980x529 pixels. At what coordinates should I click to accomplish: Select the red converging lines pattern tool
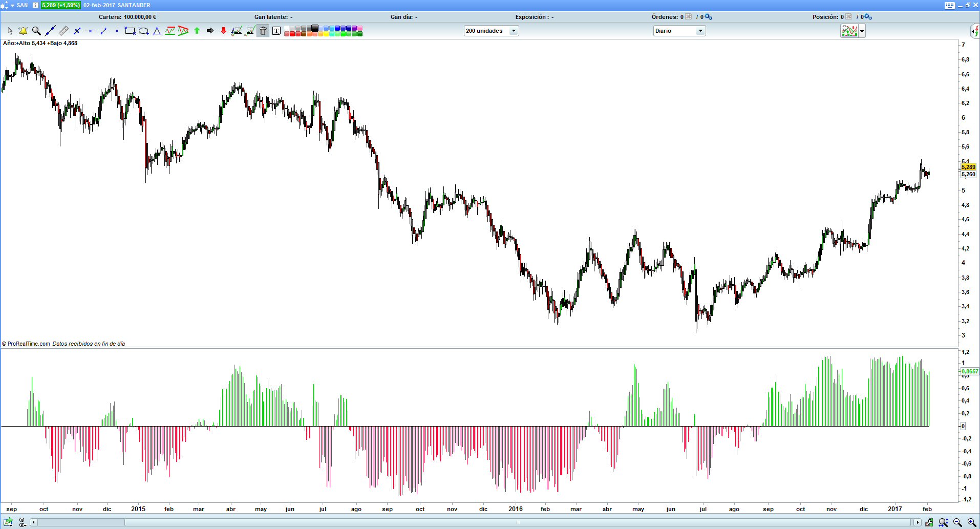pos(183,31)
